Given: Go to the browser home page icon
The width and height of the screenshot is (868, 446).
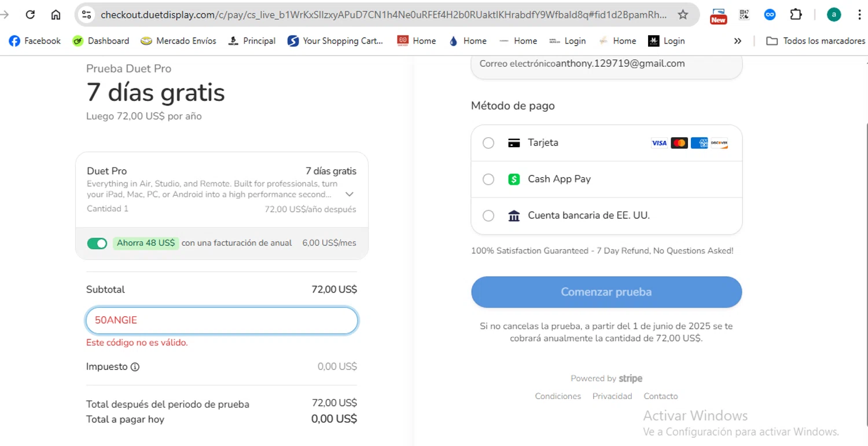Looking at the screenshot, I should (56, 14).
